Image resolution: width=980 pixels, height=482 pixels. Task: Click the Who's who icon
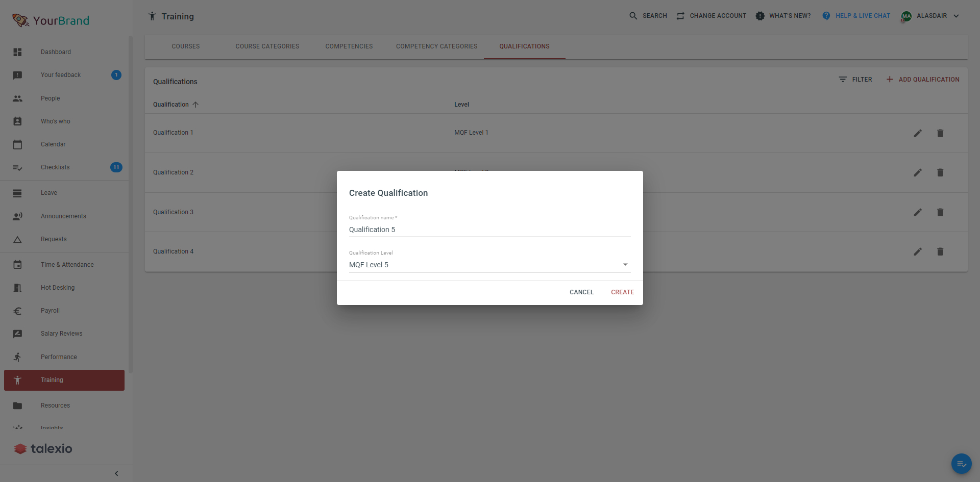17,121
